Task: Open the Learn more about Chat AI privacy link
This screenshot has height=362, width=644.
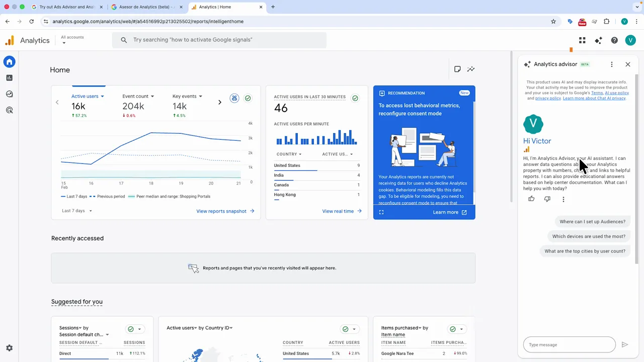Action: tap(594, 99)
